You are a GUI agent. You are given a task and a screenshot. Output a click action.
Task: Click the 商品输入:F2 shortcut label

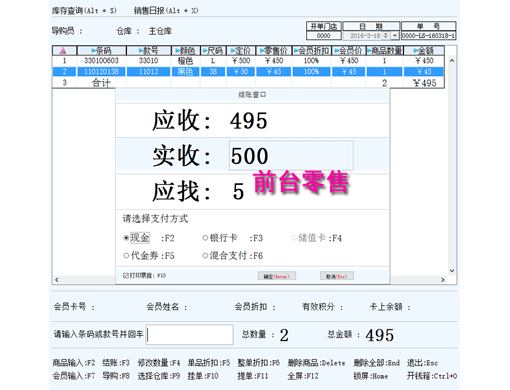pos(74,363)
